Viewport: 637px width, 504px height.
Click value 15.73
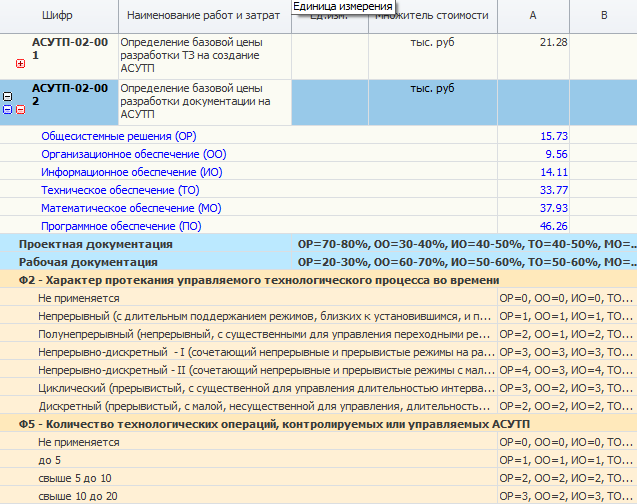pyautogui.click(x=554, y=136)
